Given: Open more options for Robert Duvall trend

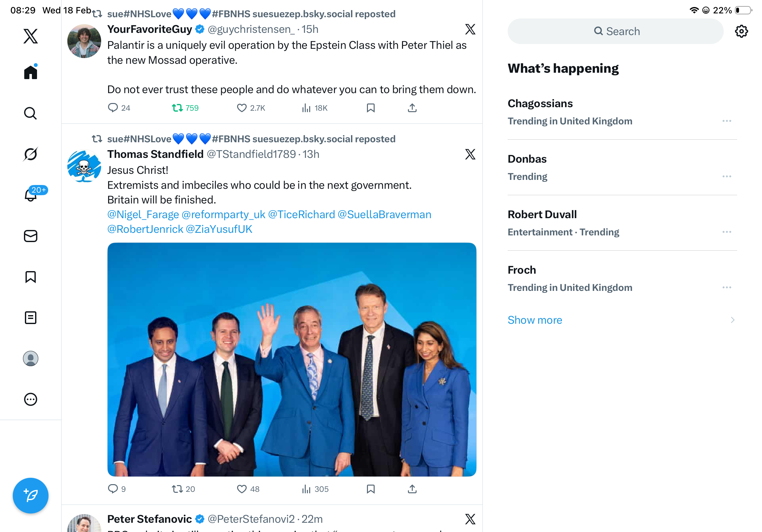Looking at the screenshot, I should coord(727,232).
